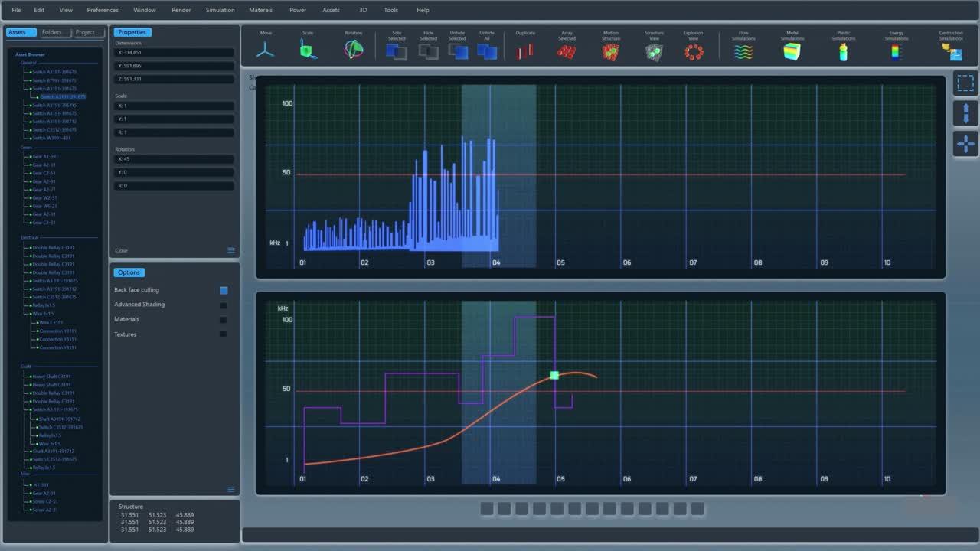Click the Rotation X value field
Image resolution: width=980 pixels, height=551 pixels.
click(175, 159)
